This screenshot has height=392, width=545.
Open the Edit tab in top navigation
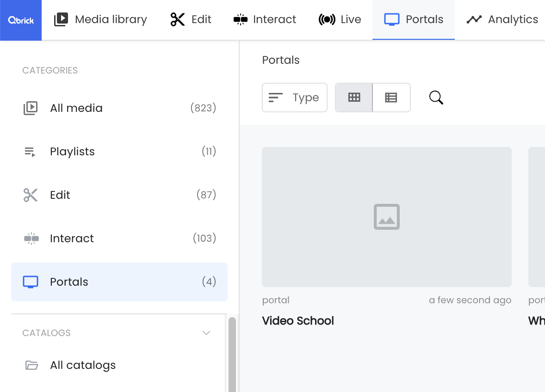coord(191,19)
